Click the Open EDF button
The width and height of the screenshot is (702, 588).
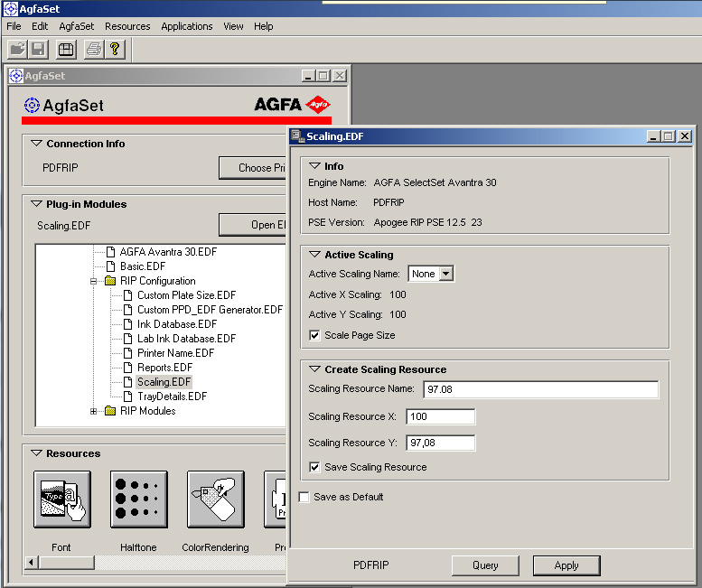[x=252, y=225]
